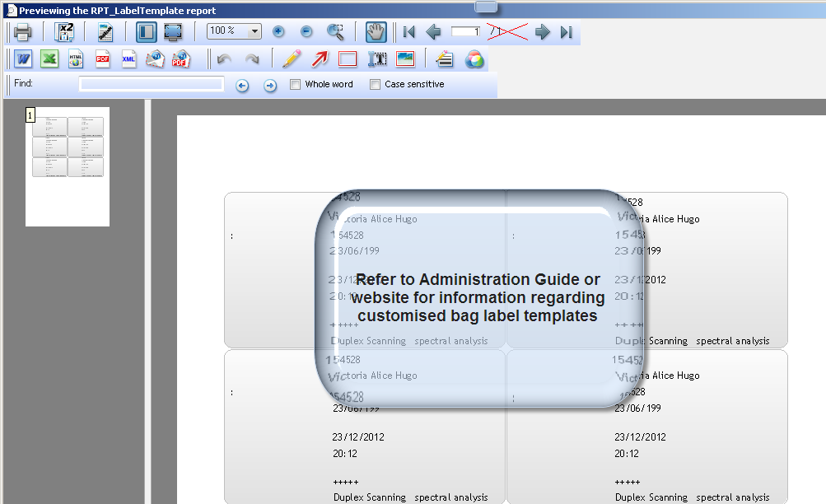Export report as PDF
826x504 pixels.
point(102,59)
